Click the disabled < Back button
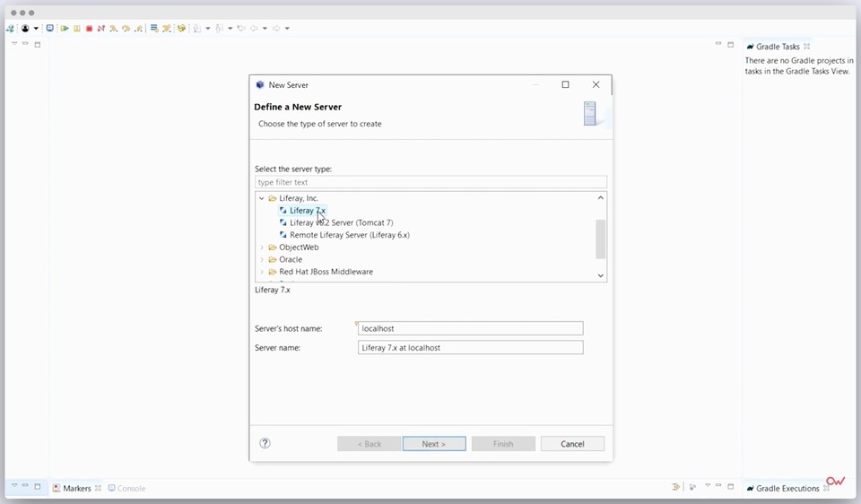This screenshot has width=861, height=504. (x=369, y=444)
